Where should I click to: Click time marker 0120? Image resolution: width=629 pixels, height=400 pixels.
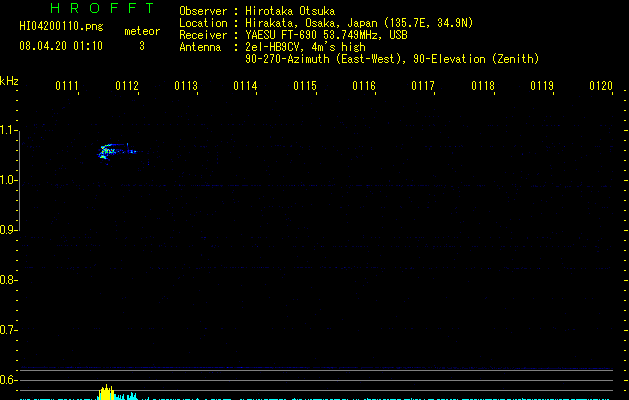pyautogui.click(x=601, y=86)
